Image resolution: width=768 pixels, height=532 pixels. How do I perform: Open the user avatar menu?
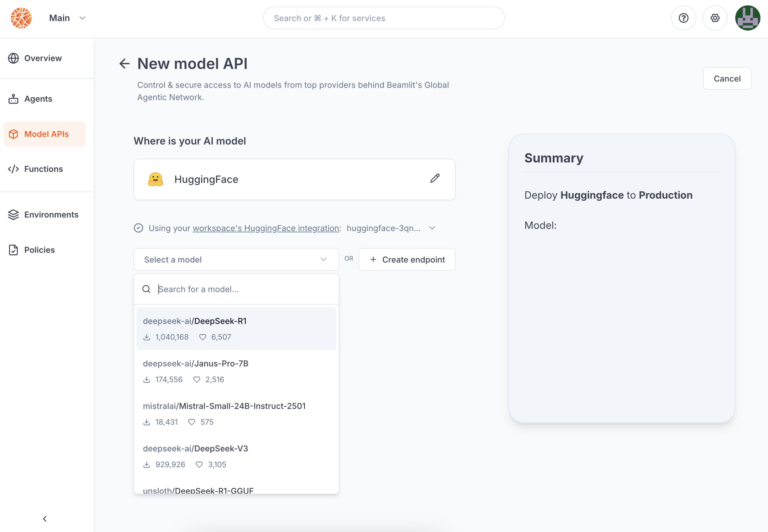click(748, 18)
